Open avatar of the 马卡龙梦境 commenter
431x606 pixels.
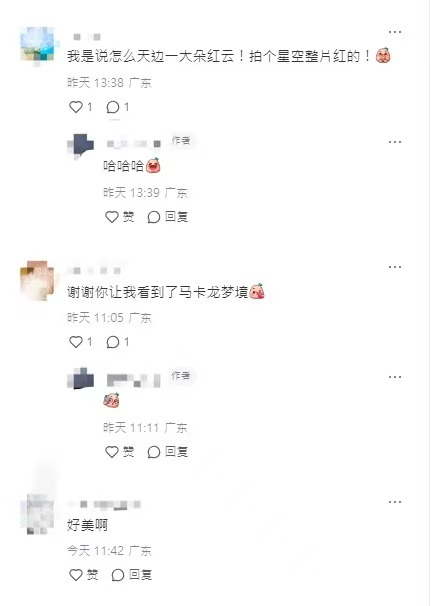37,280
